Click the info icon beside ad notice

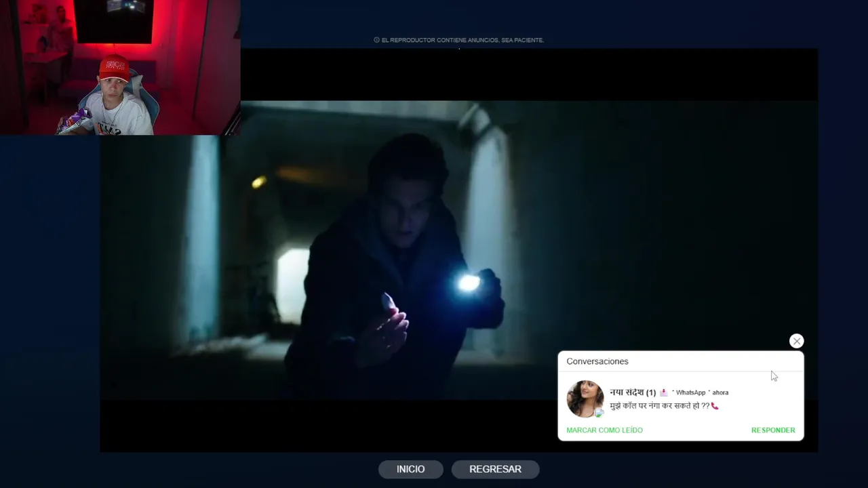[x=376, y=40]
